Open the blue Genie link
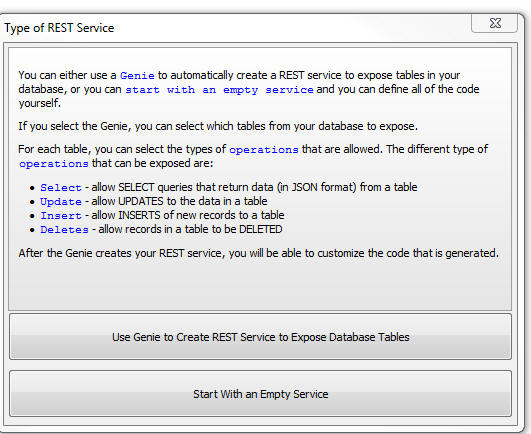Image resolution: width=531 pixels, height=434 pixels. pyautogui.click(x=137, y=75)
